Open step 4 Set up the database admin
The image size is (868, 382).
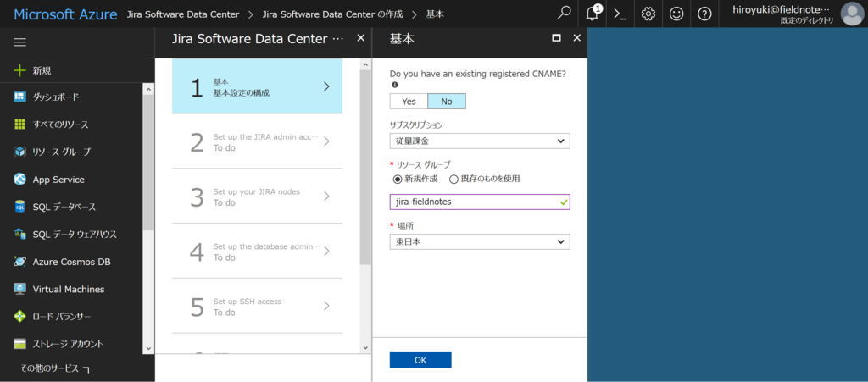point(257,252)
